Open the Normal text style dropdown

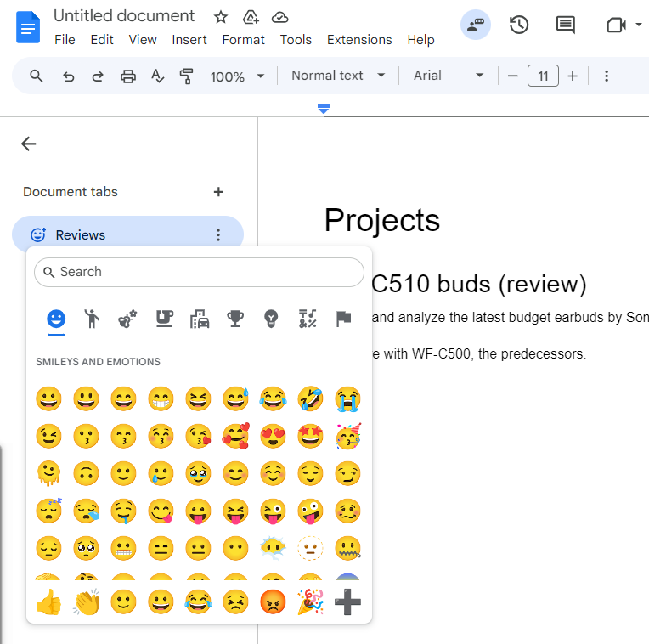click(338, 76)
